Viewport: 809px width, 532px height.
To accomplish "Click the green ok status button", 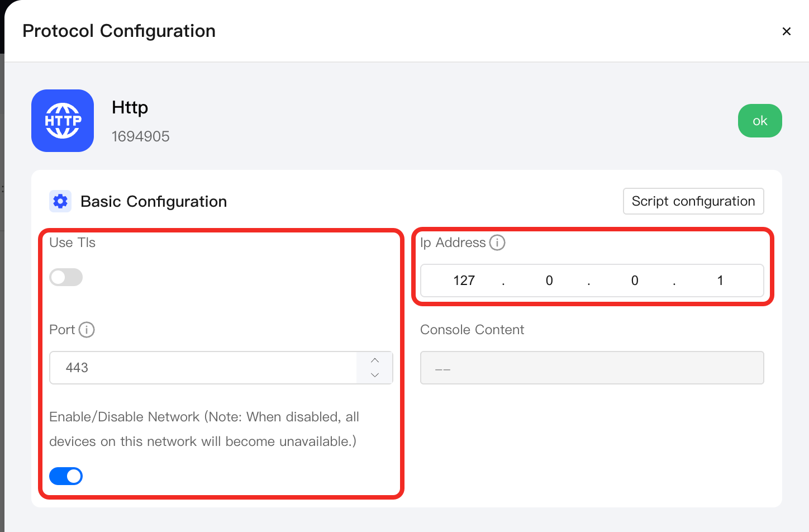I will [x=760, y=121].
